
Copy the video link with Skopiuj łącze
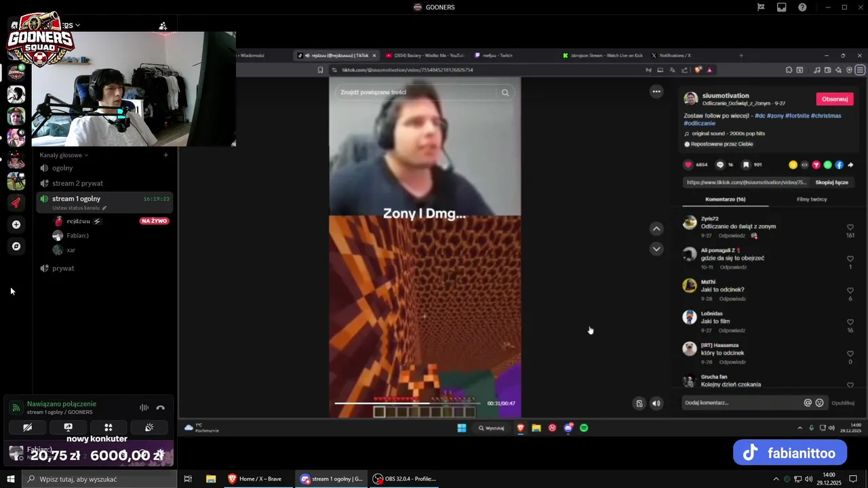pyautogui.click(x=831, y=182)
